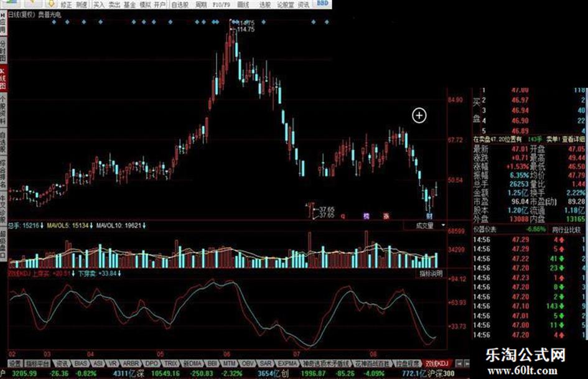
Task: Select the 双线KDJ indicator tab
Action: pyautogui.click(x=436, y=363)
